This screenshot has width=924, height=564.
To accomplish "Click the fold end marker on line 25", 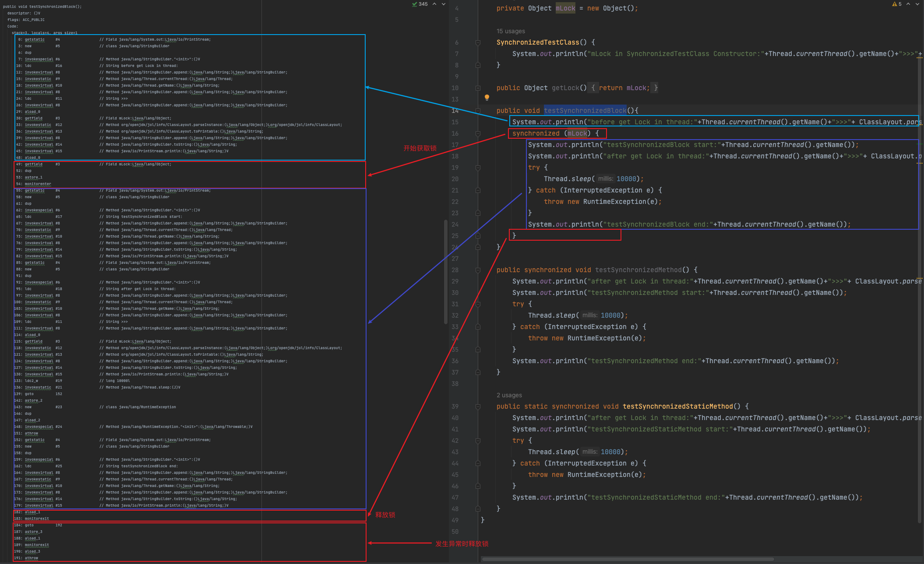I will (478, 236).
